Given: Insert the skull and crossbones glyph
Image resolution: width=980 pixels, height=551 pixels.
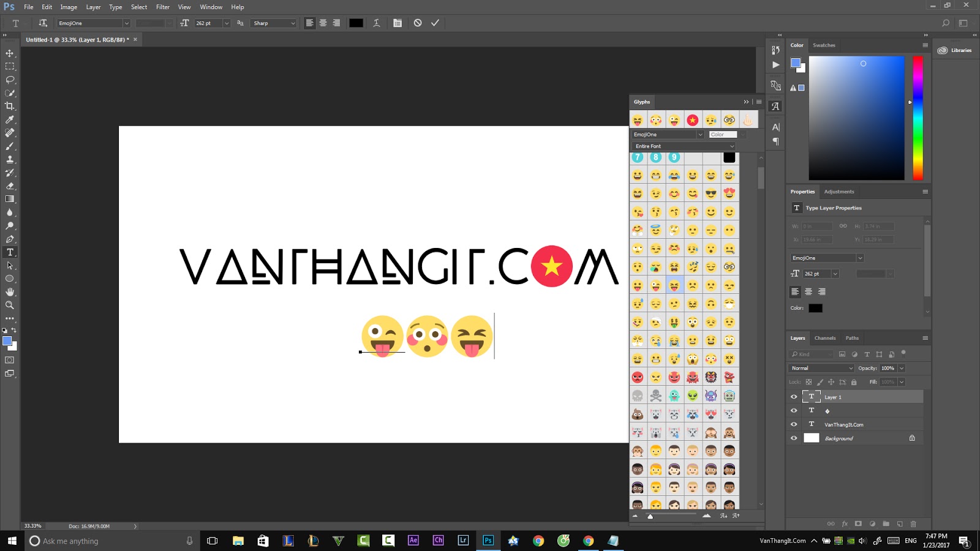Looking at the screenshot, I should pos(656,395).
